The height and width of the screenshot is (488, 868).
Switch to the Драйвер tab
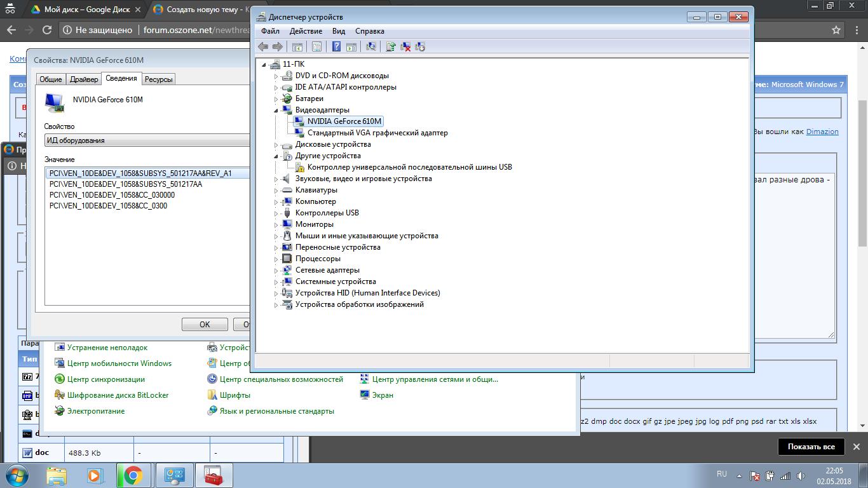[84, 79]
